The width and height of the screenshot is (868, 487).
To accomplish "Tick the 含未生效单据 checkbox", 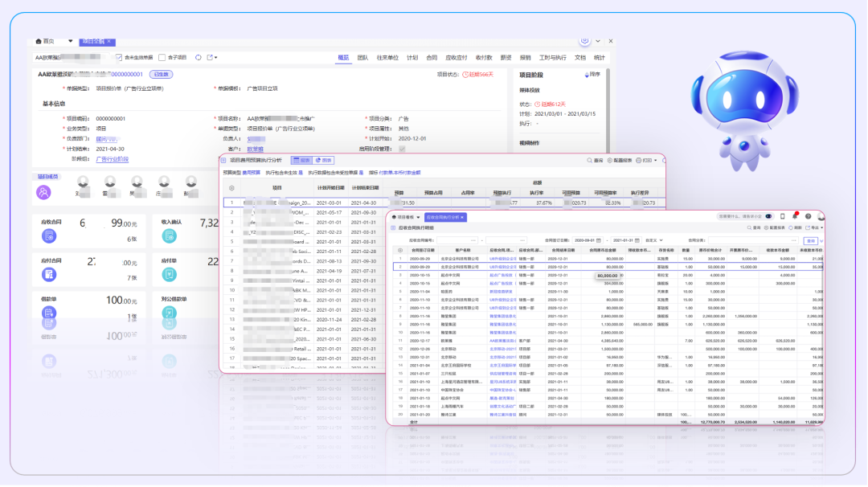I will tap(119, 58).
